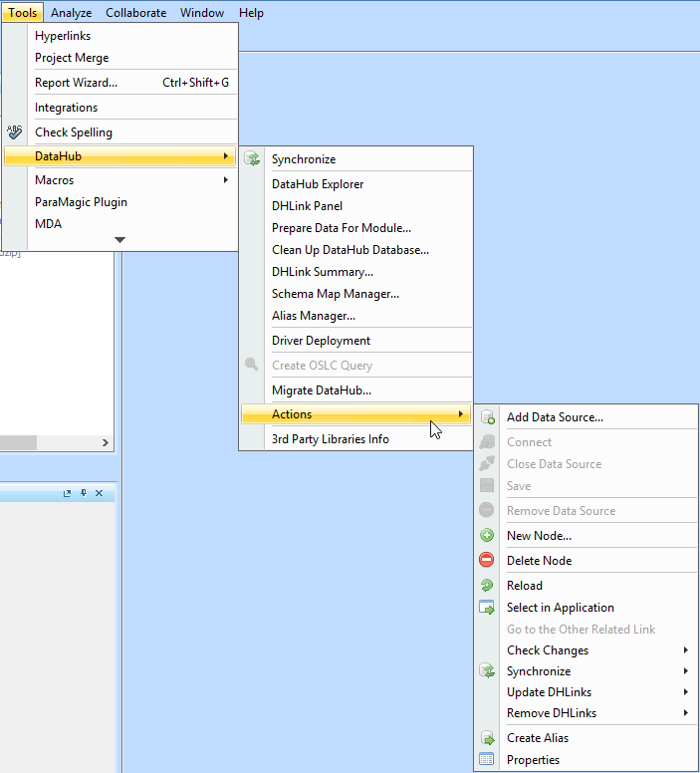Screen dimensions: 700x773
Task: Click right arrow of horizontal scrollbar
Action: (x=105, y=442)
